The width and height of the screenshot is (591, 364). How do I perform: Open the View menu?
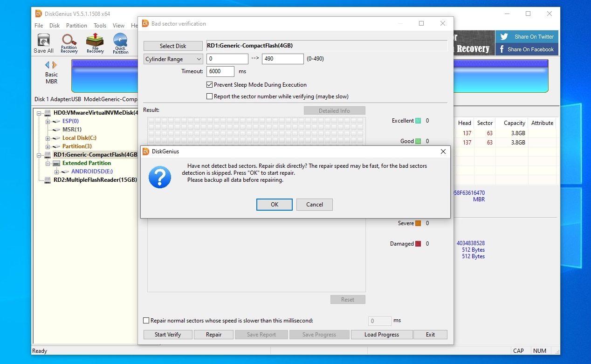pos(118,26)
